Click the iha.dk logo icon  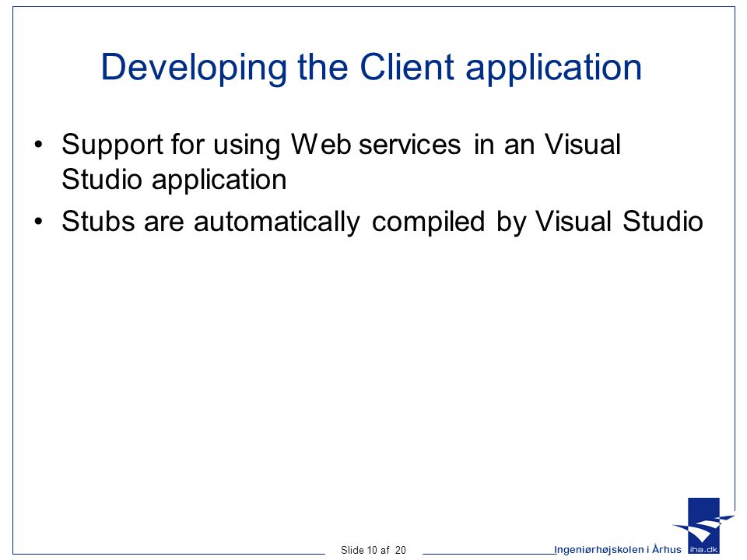[x=703, y=526]
